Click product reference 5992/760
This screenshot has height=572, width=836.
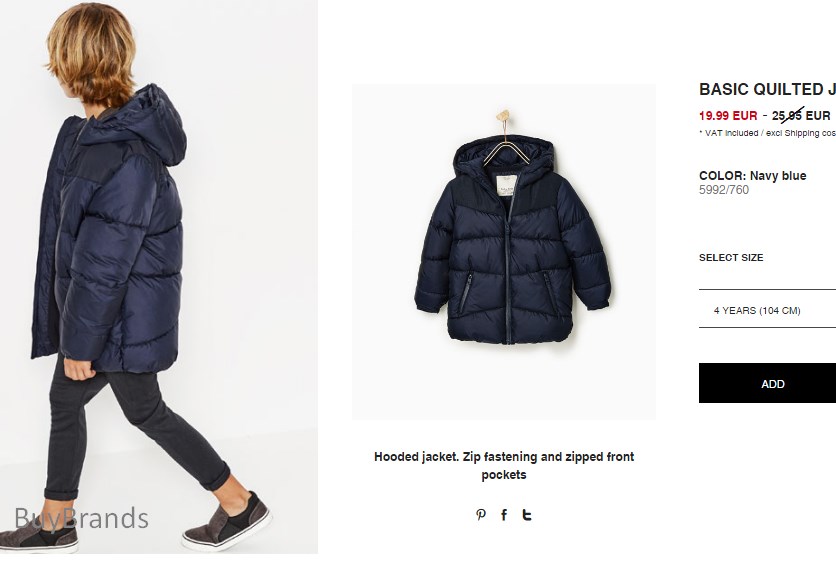[x=724, y=190]
